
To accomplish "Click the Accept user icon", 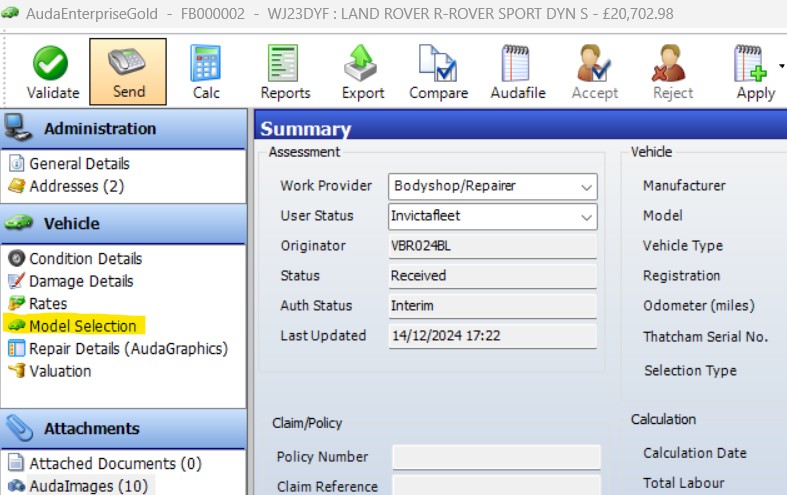I will point(593,63).
